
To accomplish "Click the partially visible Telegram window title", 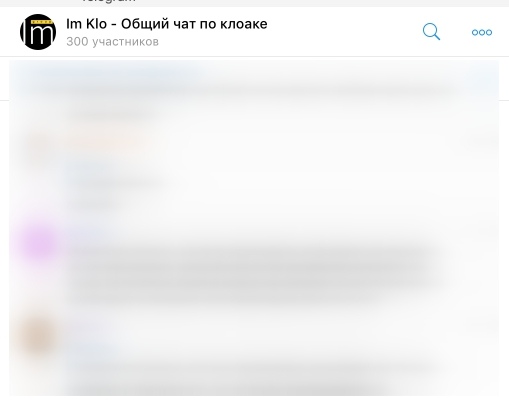I will click(109, 1).
